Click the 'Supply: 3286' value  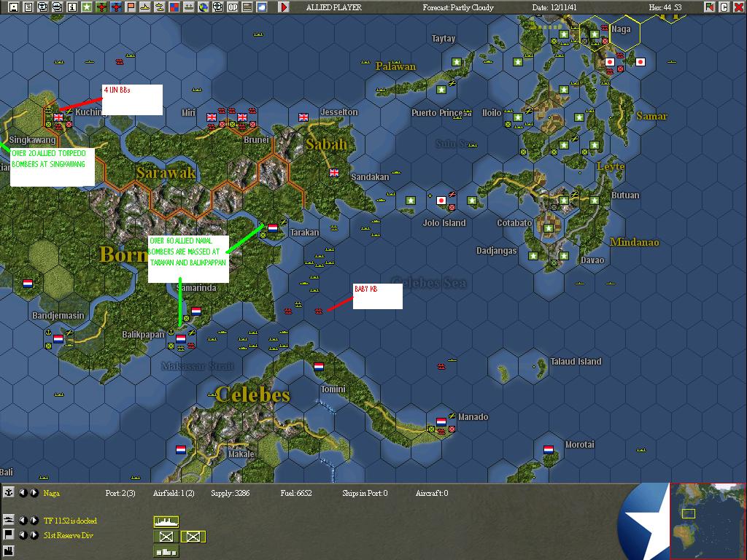pos(230,493)
